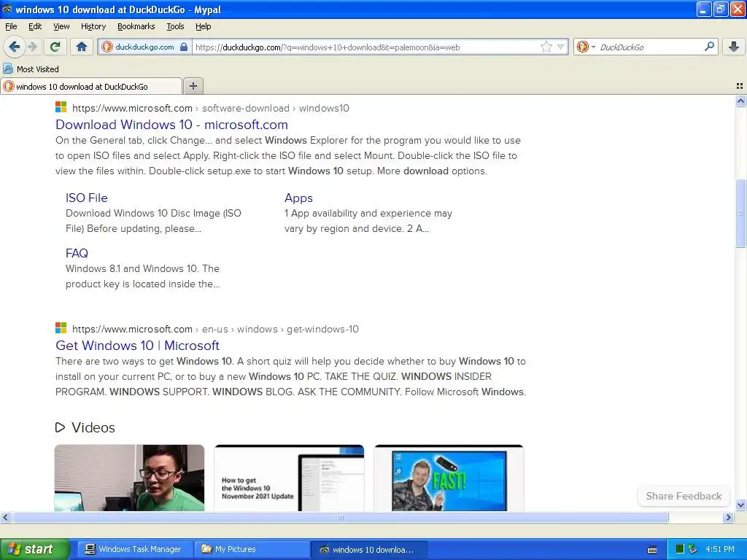Click the magnifier search icon
Viewport: 747px width, 560px height.
[x=709, y=47]
